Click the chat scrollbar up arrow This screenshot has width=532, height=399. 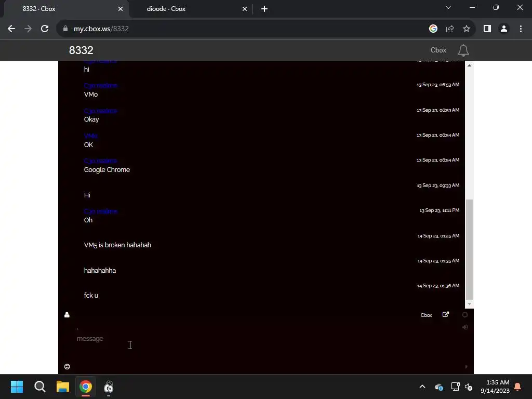click(469, 65)
